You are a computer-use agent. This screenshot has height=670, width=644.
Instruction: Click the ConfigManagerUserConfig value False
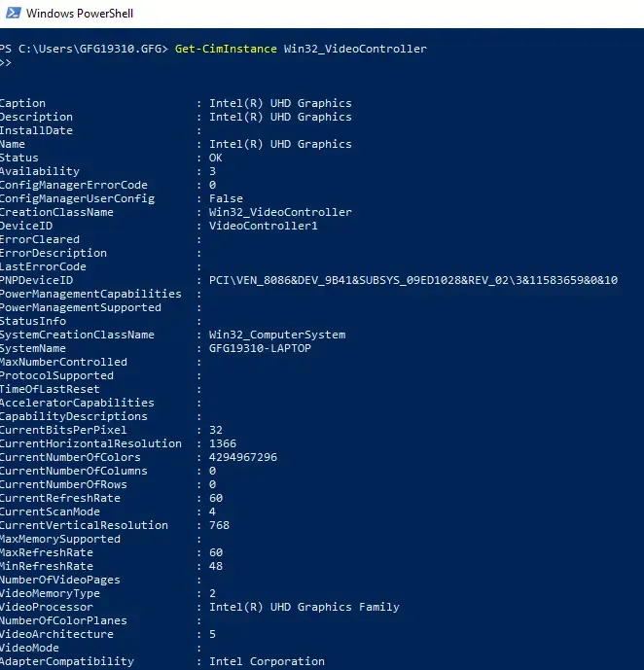[x=226, y=198]
